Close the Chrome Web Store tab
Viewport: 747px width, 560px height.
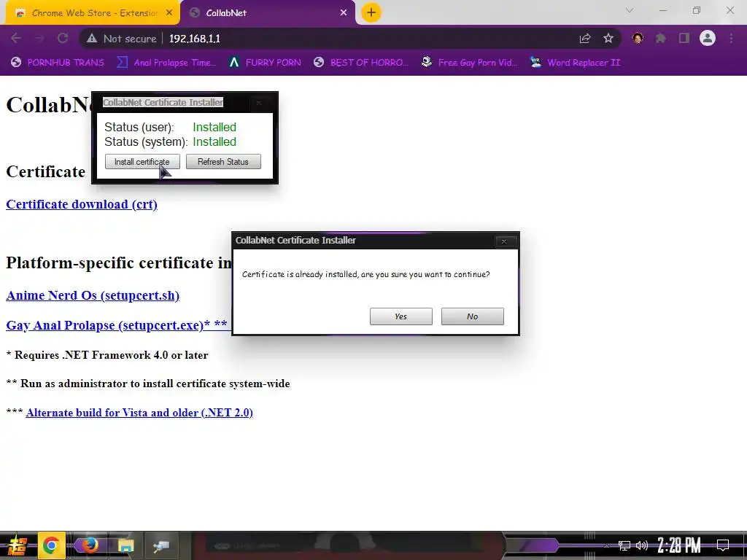[169, 13]
